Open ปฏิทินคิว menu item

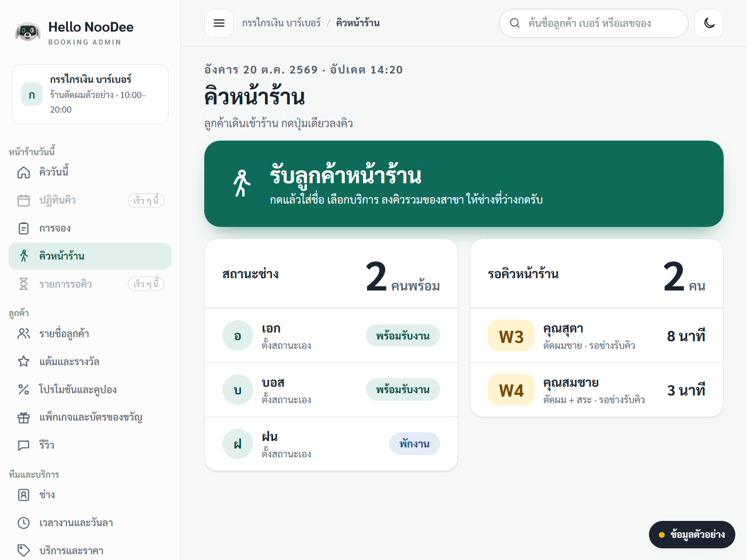point(90,200)
